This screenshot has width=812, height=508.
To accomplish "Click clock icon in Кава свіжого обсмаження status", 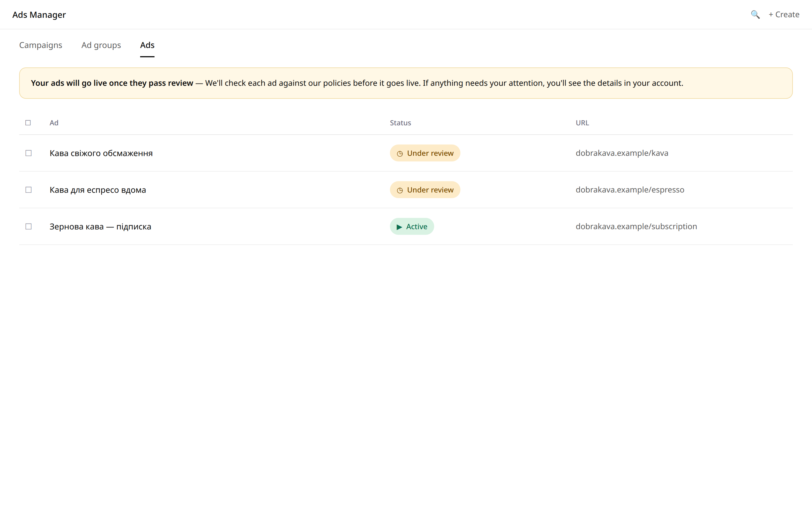I will click(x=400, y=154).
